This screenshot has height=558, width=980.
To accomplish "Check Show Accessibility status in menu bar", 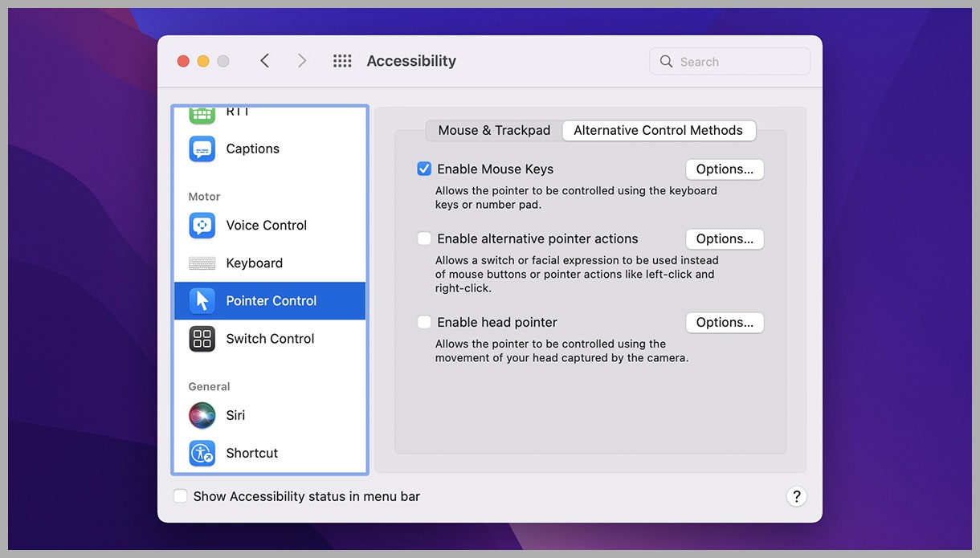I will coord(181,496).
